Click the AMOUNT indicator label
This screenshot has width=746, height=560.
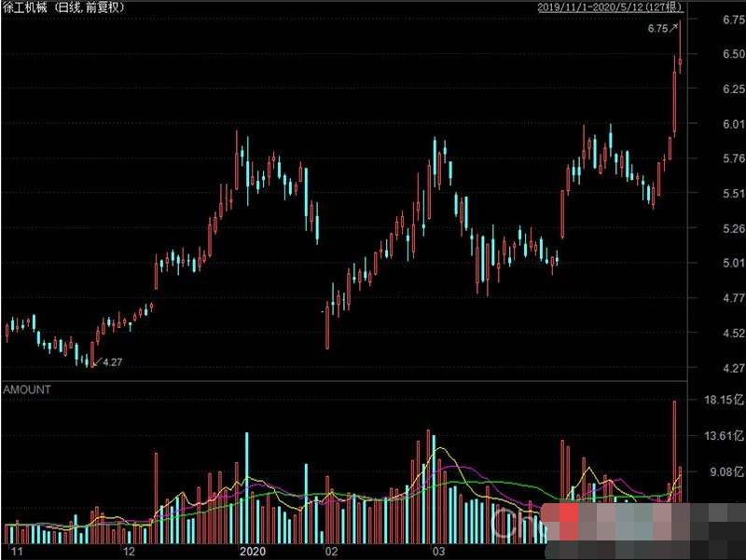pos(27,389)
